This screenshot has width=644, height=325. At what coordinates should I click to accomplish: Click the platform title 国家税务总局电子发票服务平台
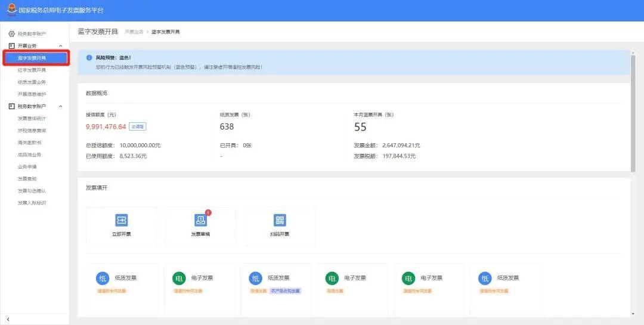pos(61,10)
